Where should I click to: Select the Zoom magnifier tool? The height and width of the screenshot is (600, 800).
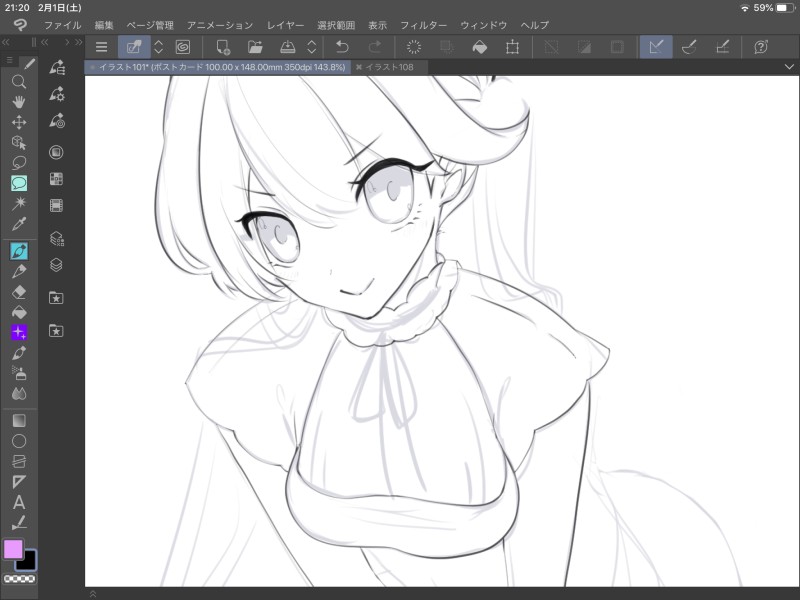[19, 82]
